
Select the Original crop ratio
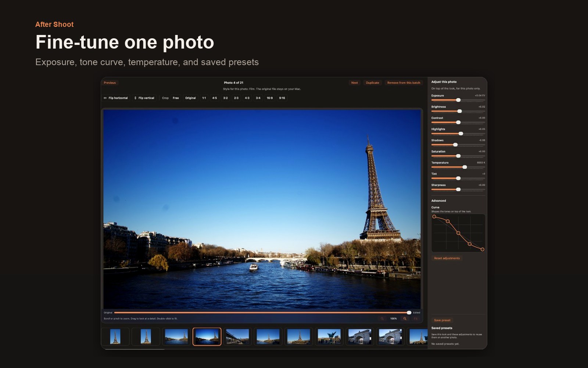tap(190, 98)
